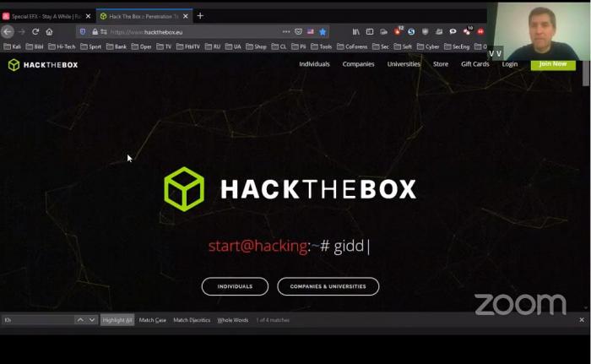Viewport: 591px width, 364px height.
Task: Expand the page actions three-dot menu
Action: [x=286, y=31]
